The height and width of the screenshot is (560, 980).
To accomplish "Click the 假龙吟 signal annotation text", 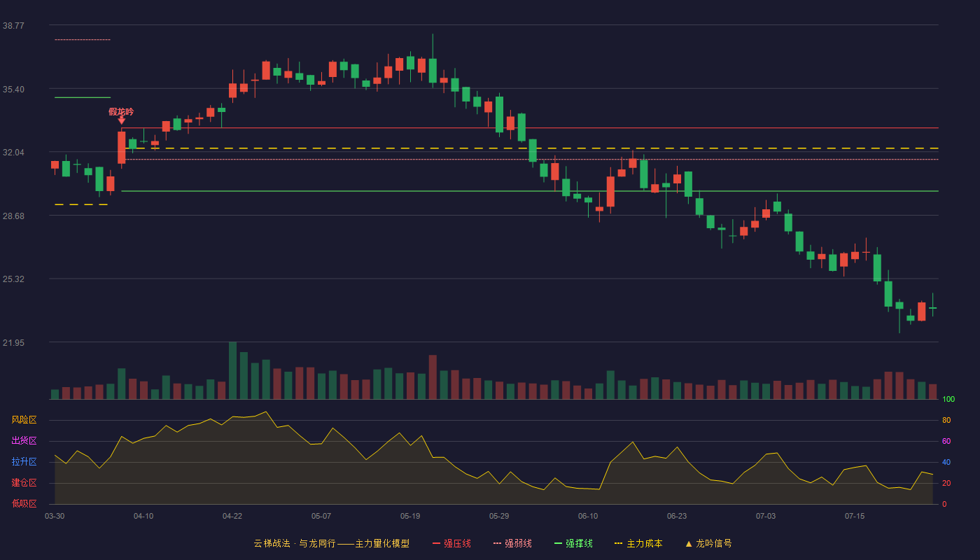I will 121,111.
